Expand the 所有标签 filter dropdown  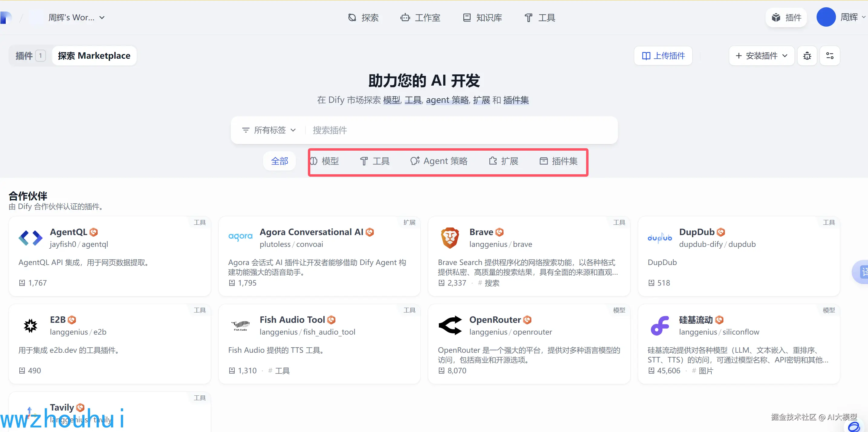(269, 130)
